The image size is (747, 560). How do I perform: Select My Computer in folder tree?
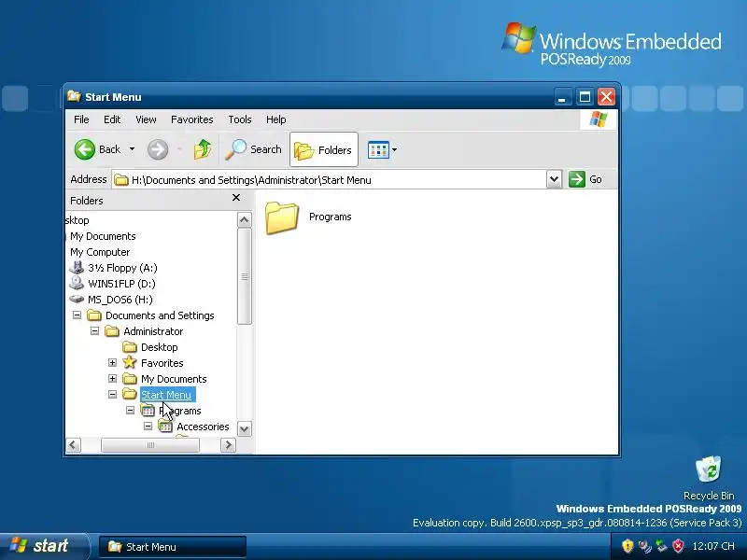click(100, 252)
